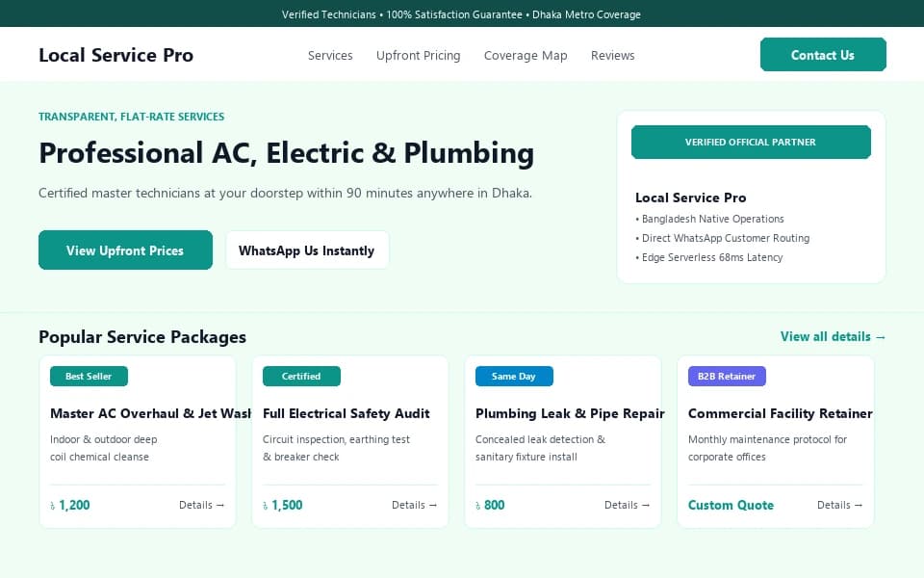The image size is (924, 578).
Task: Click the Custom Quote price text
Action: pyautogui.click(x=731, y=505)
